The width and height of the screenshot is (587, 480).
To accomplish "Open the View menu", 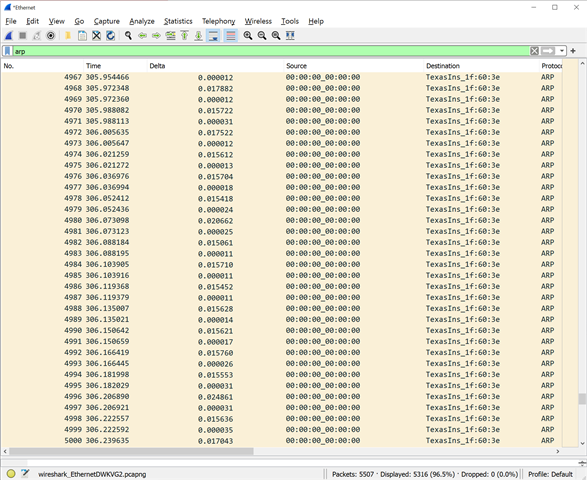I will tap(57, 21).
